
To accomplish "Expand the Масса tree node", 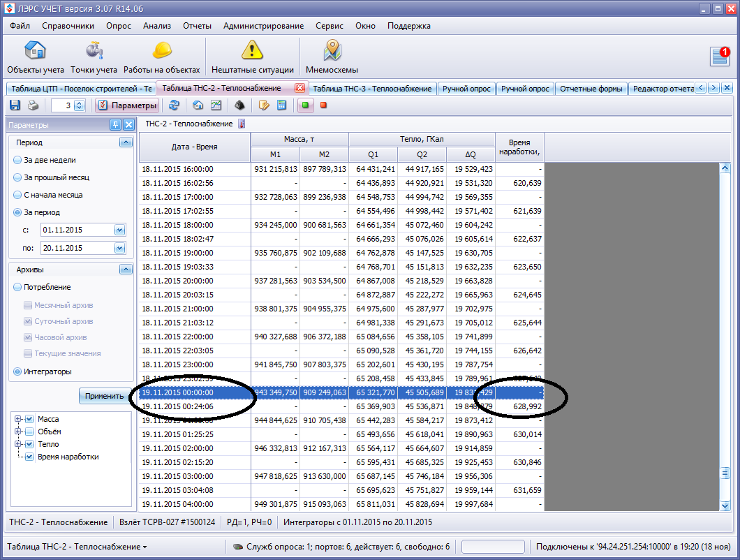I will [18, 419].
